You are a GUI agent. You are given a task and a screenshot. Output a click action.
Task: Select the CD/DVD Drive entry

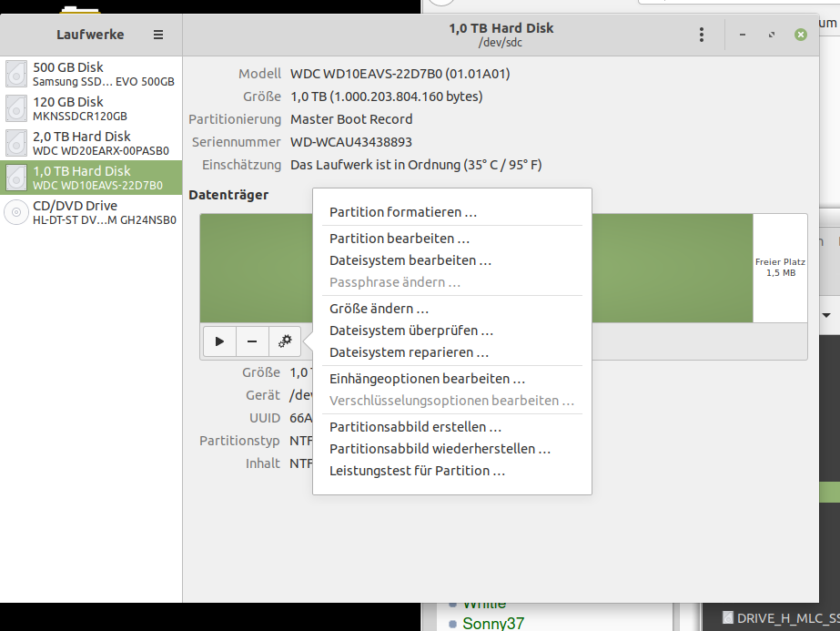point(91,212)
